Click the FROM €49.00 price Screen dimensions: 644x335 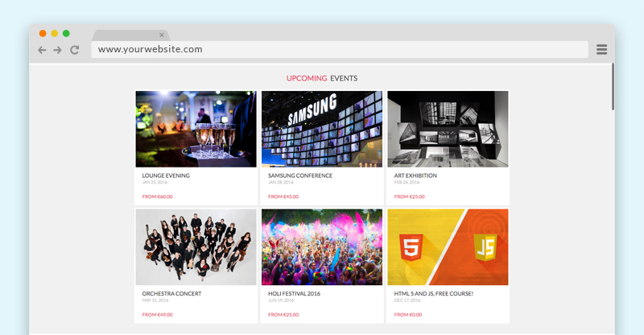pos(157,314)
